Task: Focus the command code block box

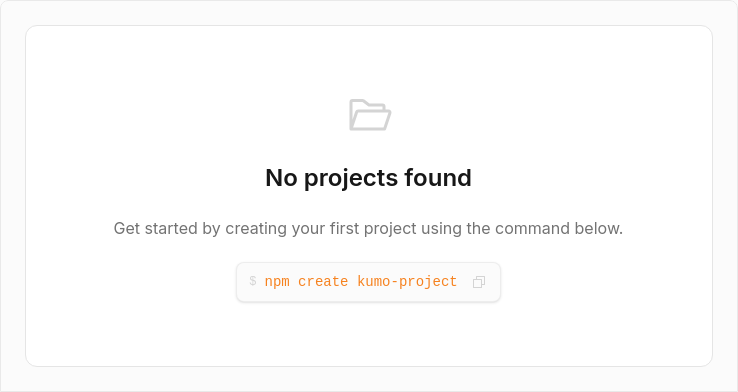Action: 368,282
